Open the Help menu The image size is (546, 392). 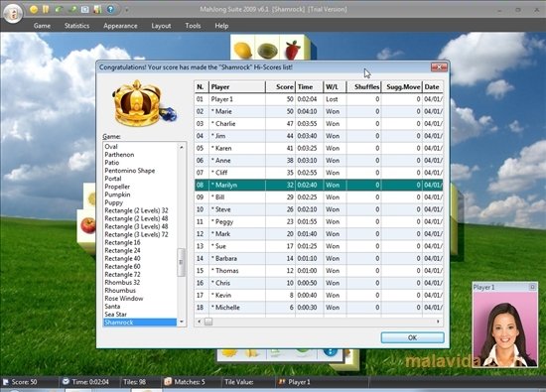click(221, 26)
